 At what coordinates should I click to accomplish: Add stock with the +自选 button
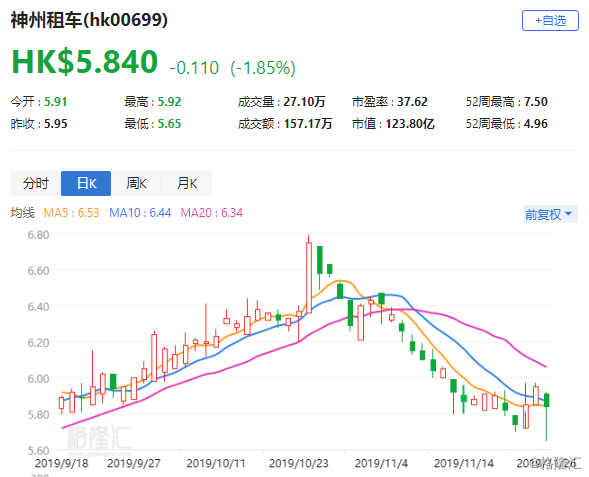point(550,21)
